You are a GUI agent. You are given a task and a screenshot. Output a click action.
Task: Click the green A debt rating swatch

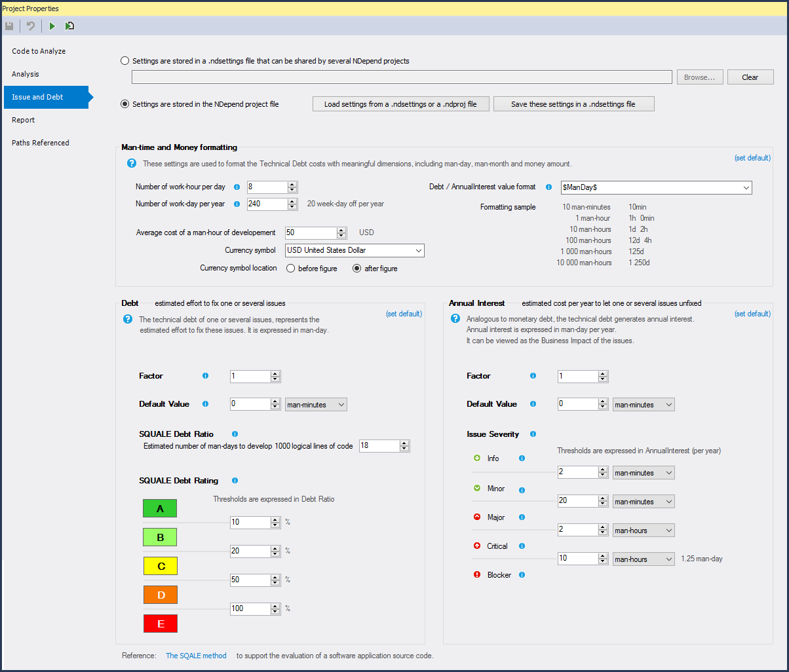(x=160, y=508)
